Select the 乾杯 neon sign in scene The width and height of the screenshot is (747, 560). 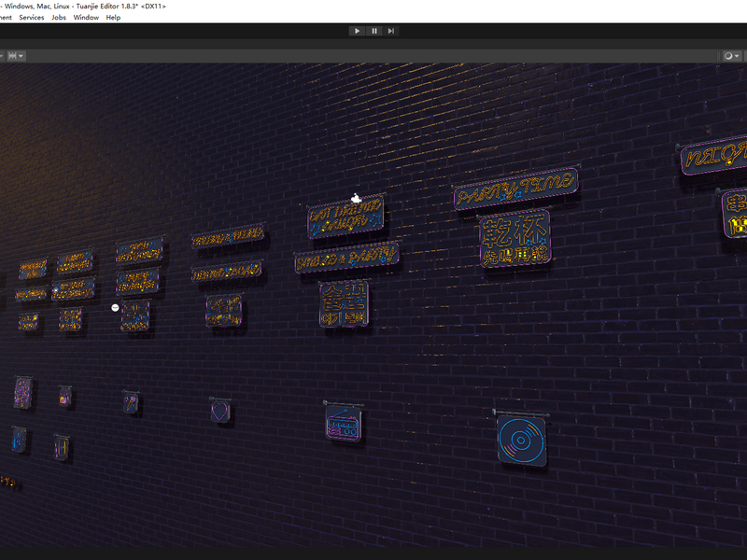coord(515,239)
